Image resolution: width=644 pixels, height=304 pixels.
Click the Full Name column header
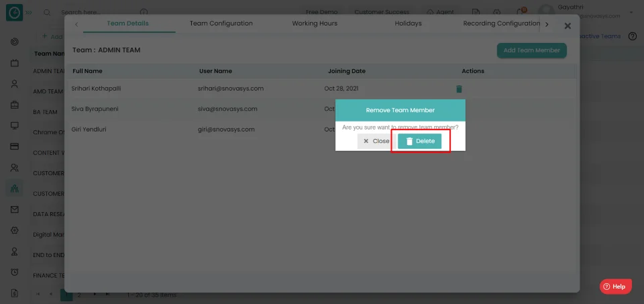87,71
